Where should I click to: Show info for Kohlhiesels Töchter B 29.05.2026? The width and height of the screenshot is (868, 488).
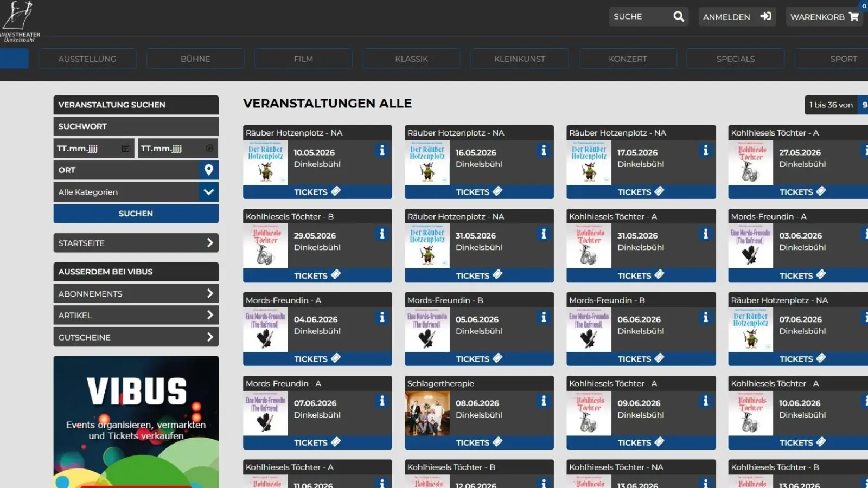tap(382, 234)
